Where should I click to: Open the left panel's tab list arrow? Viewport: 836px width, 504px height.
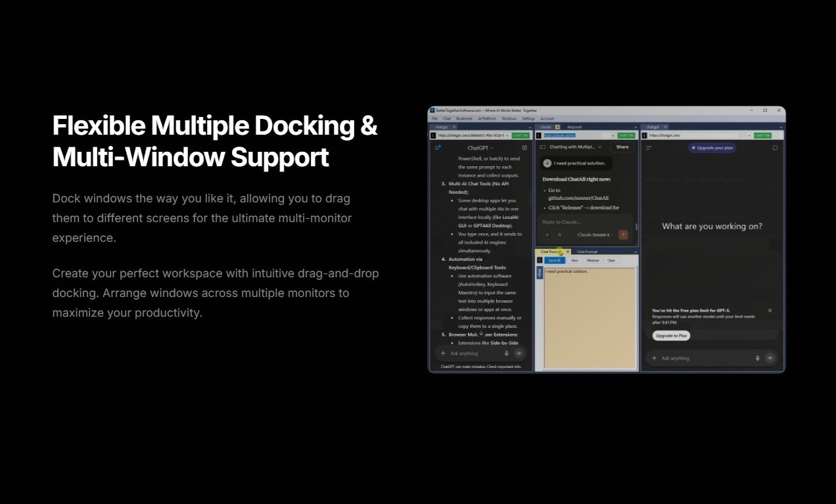(530, 127)
